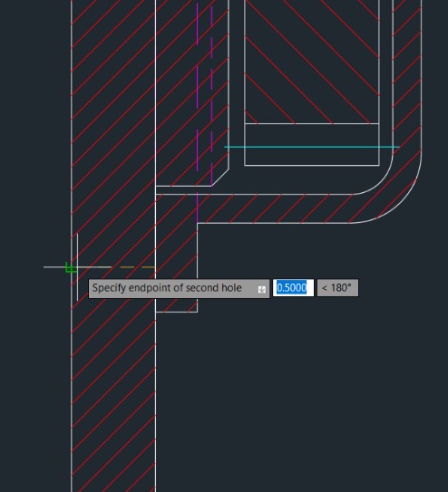Select the horizontal line above the cyan line
The height and width of the screenshot is (492, 448).
click(x=312, y=123)
